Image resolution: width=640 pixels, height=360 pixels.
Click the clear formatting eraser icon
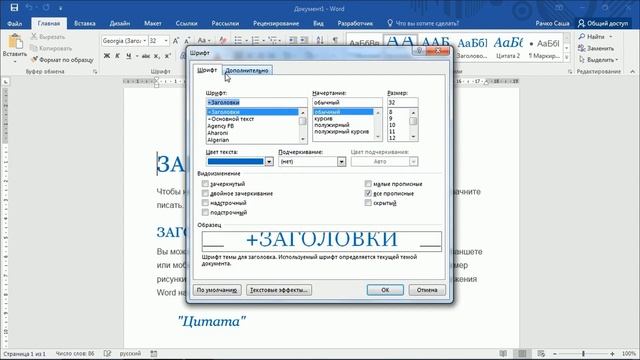point(222,41)
